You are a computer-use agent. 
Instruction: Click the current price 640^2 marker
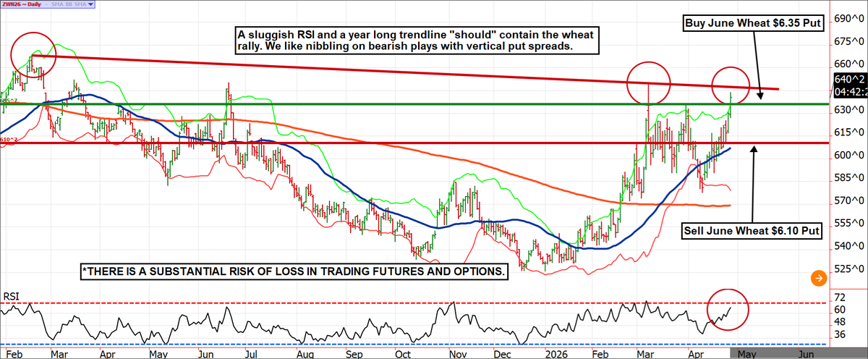(x=846, y=79)
